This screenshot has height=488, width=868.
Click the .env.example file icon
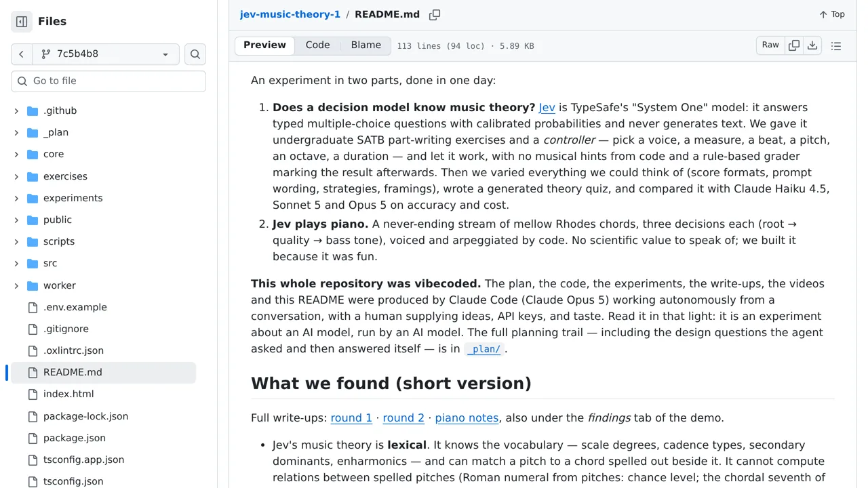pos(33,307)
